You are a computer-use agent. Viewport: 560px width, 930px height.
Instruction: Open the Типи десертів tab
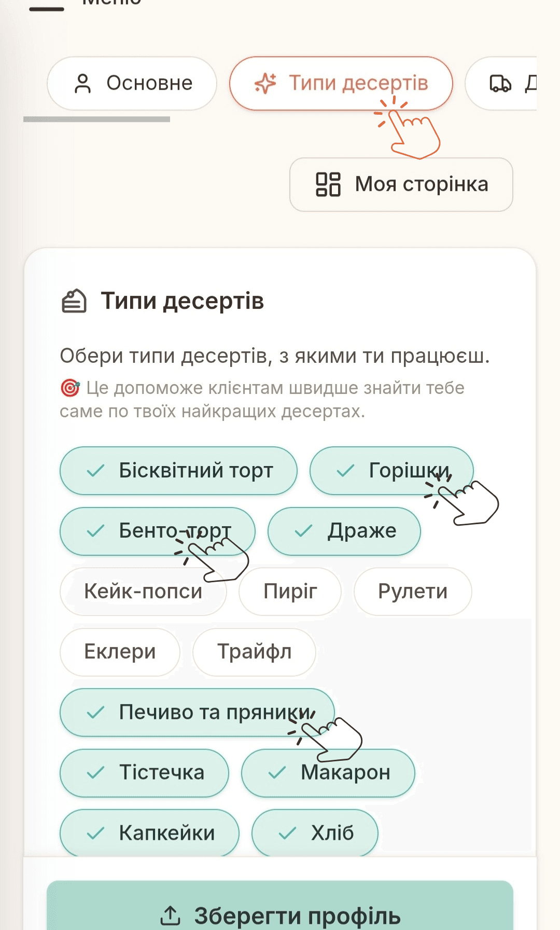pyautogui.click(x=340, y=83)
